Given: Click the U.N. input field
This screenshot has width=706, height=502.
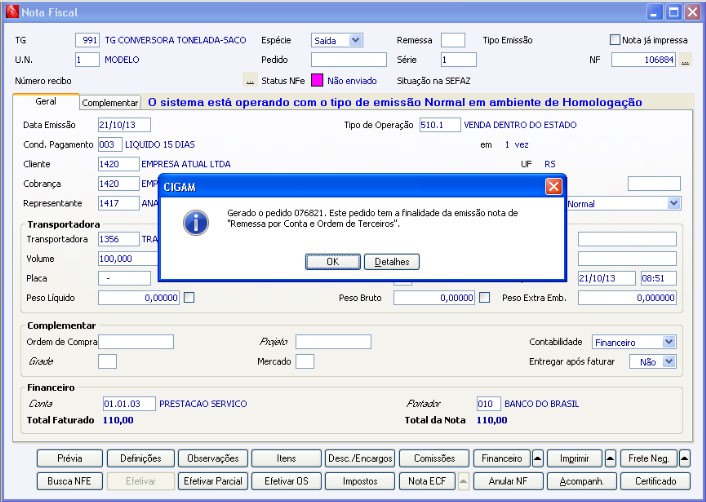Looking at the screenshot, I should [87, 59].
